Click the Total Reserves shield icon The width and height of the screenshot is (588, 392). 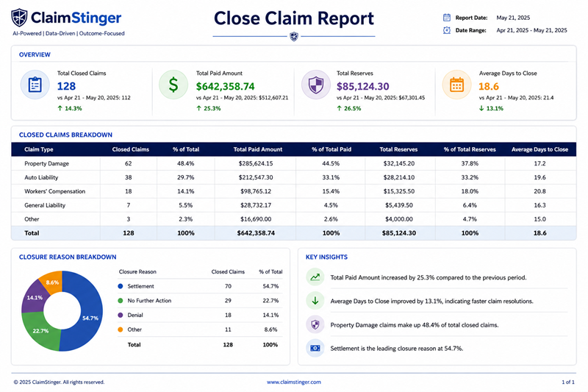pos(316,85)
